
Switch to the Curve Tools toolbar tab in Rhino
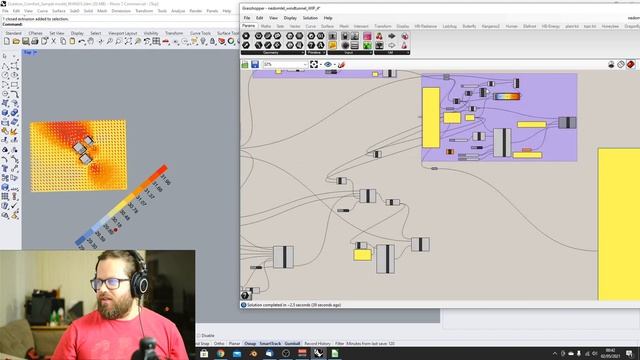[x=200, y=33]
